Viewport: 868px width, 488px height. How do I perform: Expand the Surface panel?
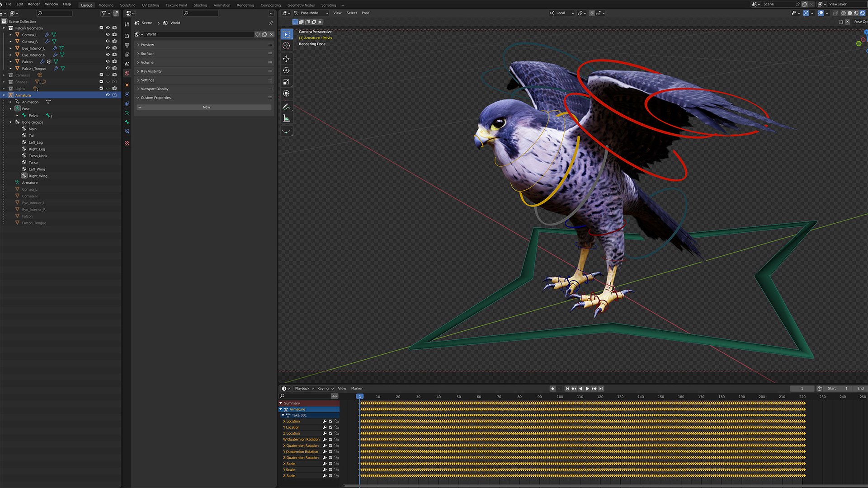(x=204, y=54)
